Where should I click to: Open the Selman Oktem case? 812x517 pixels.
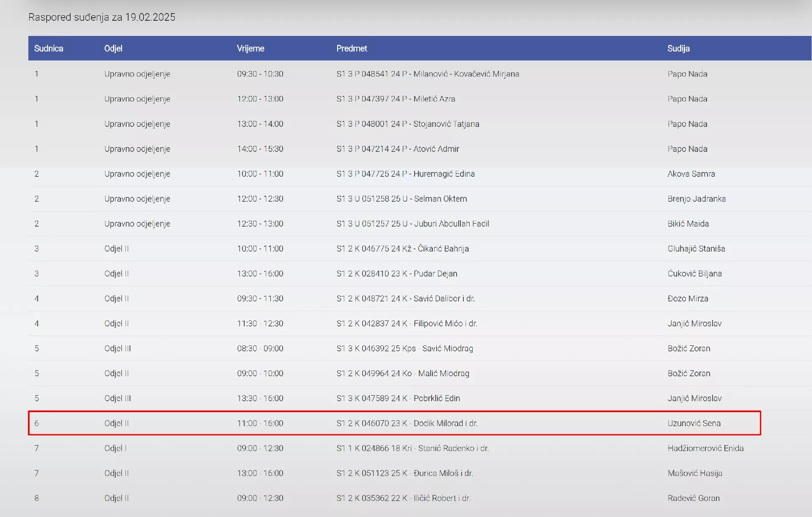click(402, 199)
